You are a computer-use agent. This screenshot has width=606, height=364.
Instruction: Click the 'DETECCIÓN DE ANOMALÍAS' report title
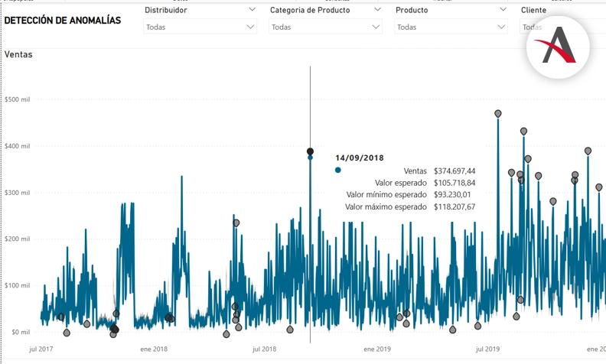[63, 21]
